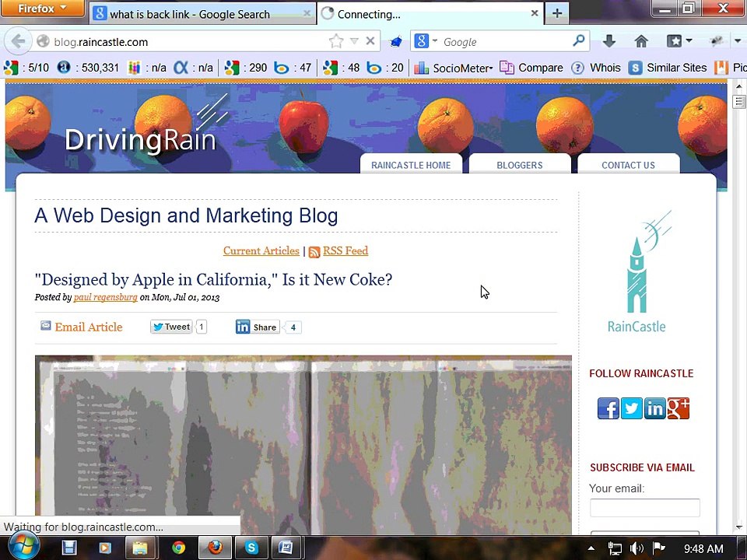The width and height of the screenshot is (747, 560).
Task: Click the volume speaker tray icon
Action: 636,548
